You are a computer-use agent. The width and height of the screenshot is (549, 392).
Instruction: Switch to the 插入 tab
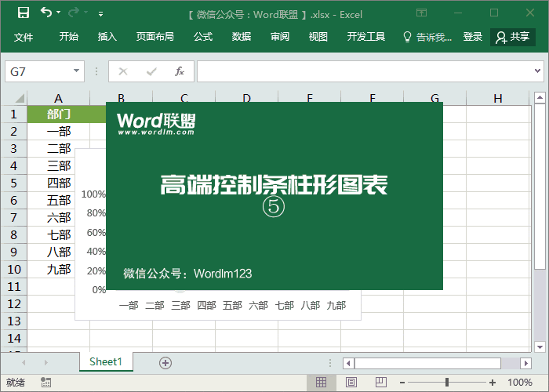point(107,36)
